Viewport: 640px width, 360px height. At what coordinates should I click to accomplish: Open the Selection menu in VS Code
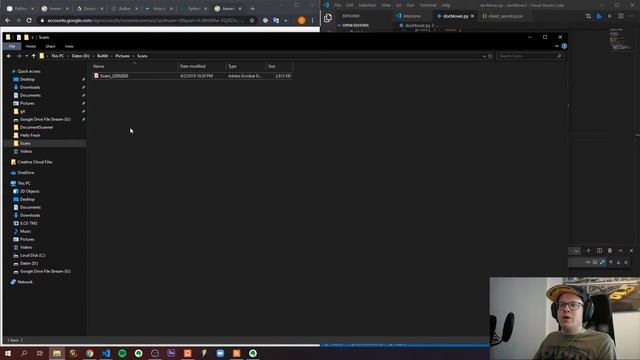click(367, 5)
